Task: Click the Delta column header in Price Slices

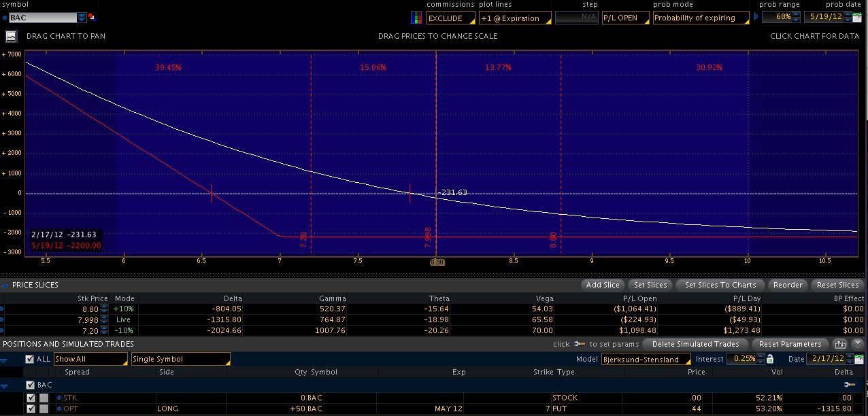Action: [x=232, y=298]
